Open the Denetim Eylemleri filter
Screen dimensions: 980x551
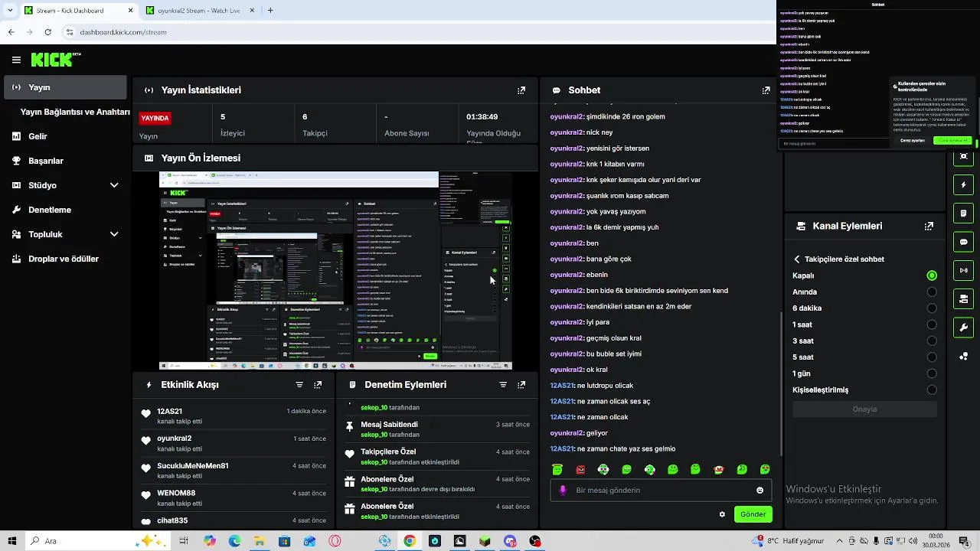(503, 385)
